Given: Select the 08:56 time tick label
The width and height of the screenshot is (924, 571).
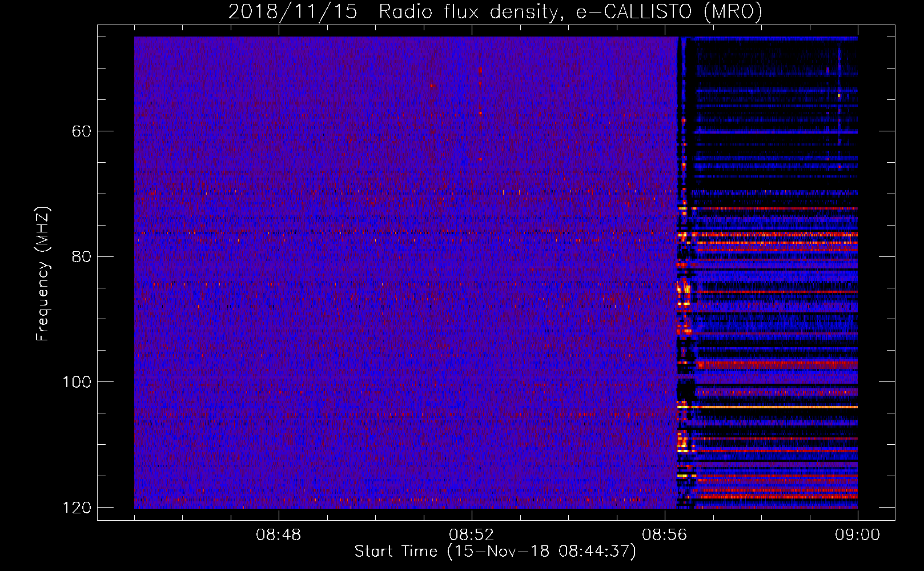Looking at the screenshot, I should (665, 535).
